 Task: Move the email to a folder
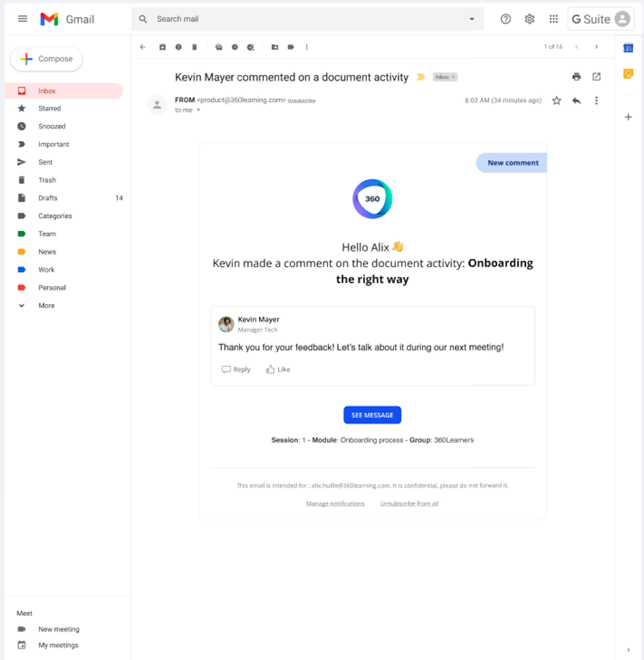pyautogui.click(x=275, y=47)
